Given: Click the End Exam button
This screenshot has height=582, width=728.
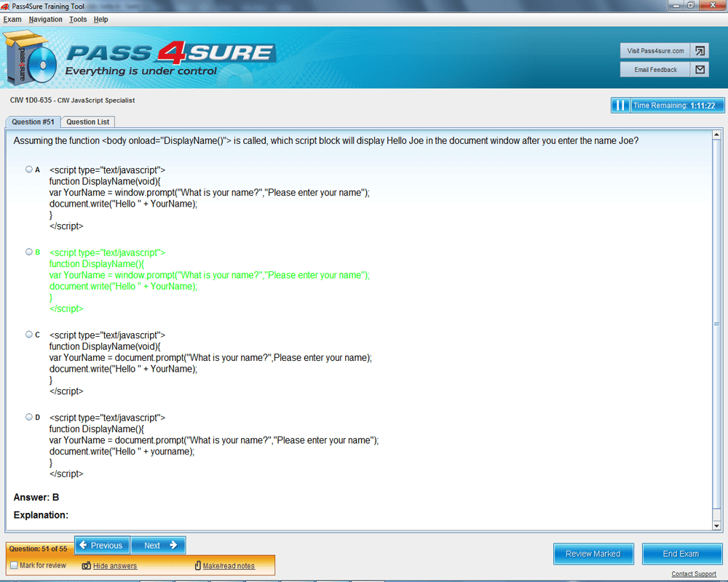Looking at the screenshot, I should point(681,554).
